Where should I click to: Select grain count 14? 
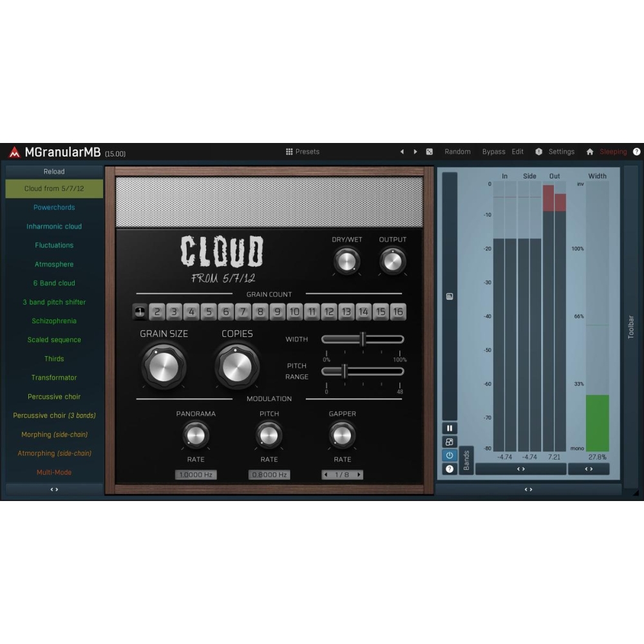point(363,312)
